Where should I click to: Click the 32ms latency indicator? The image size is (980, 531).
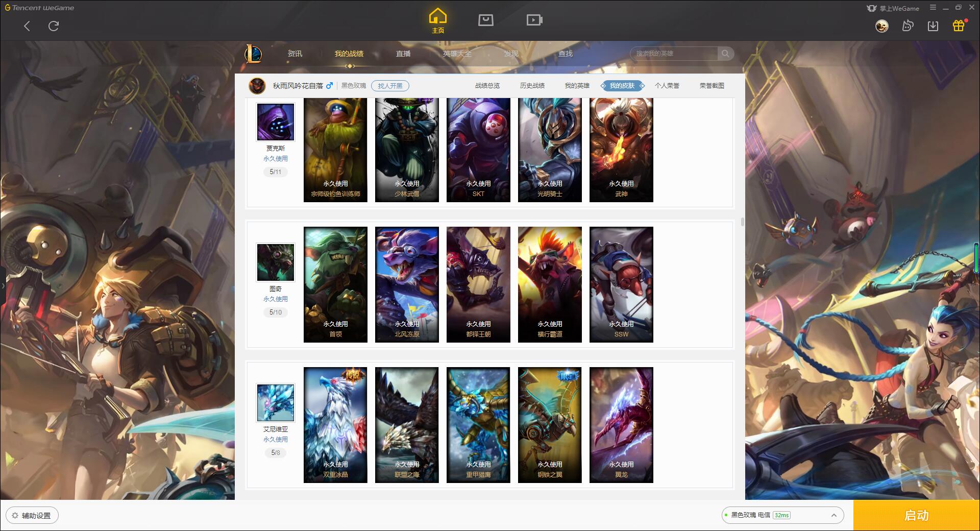[781, 515]
